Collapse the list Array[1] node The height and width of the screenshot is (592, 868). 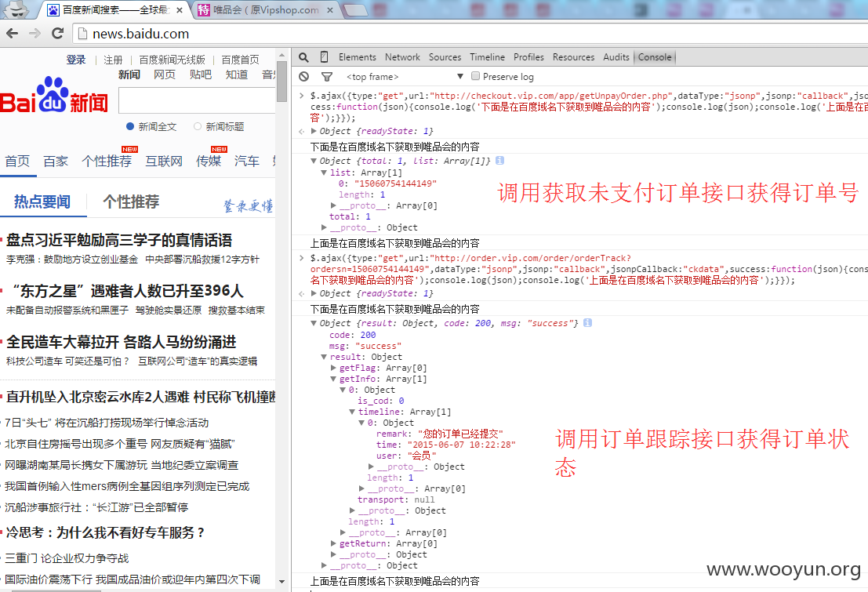pyautogui.click(x=324, y=173)
